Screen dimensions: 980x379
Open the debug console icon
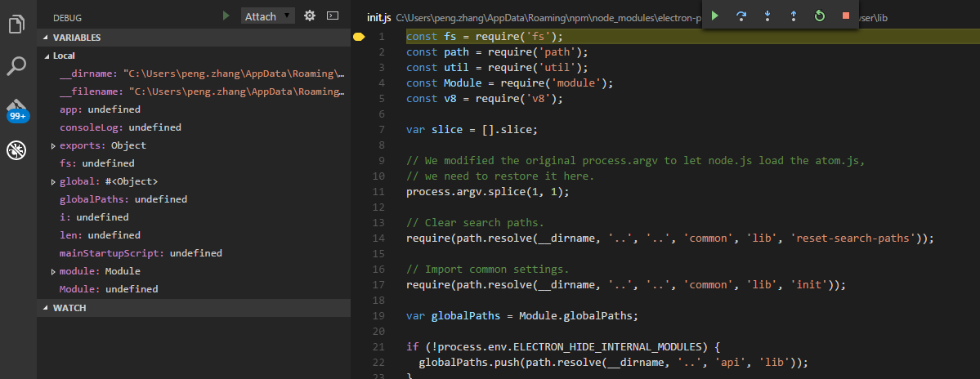pos(333,16)
